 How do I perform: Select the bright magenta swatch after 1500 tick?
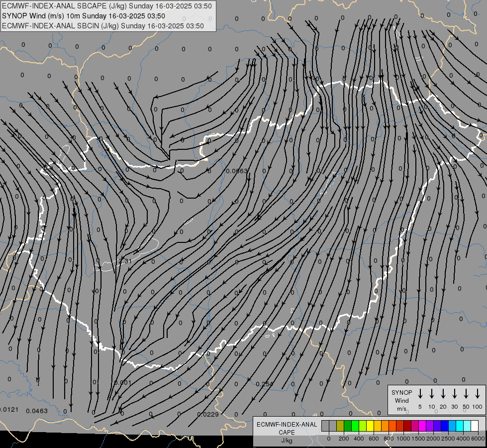[x=422, y=426]
